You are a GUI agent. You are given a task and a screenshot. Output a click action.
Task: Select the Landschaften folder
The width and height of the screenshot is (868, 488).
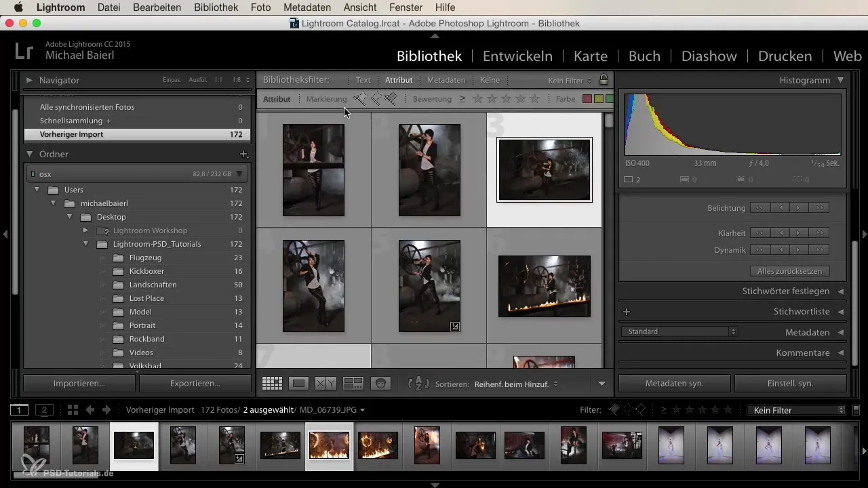pos(153,285)
